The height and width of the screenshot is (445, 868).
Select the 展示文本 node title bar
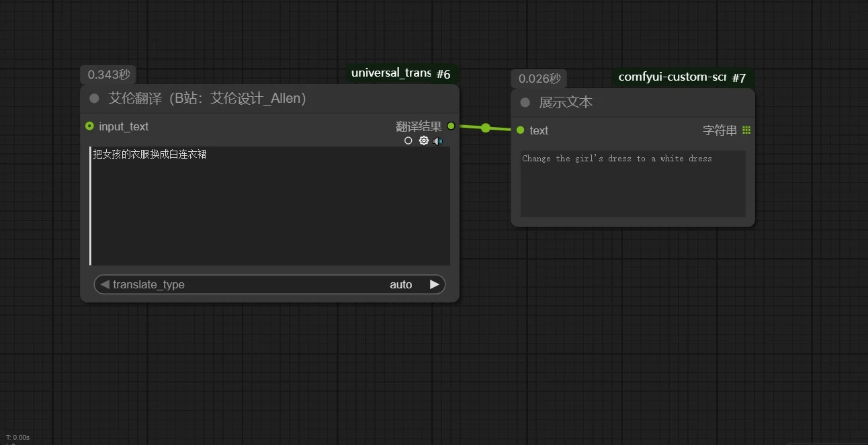point(638,103)
